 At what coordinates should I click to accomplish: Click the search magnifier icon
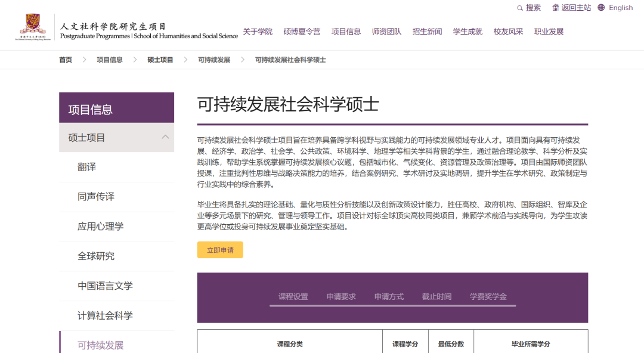[520, 8]
